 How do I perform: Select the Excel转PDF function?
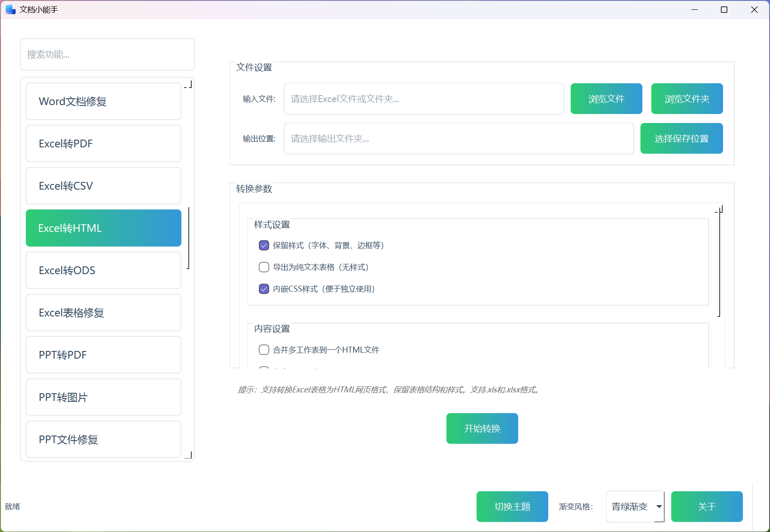point(103,143)
